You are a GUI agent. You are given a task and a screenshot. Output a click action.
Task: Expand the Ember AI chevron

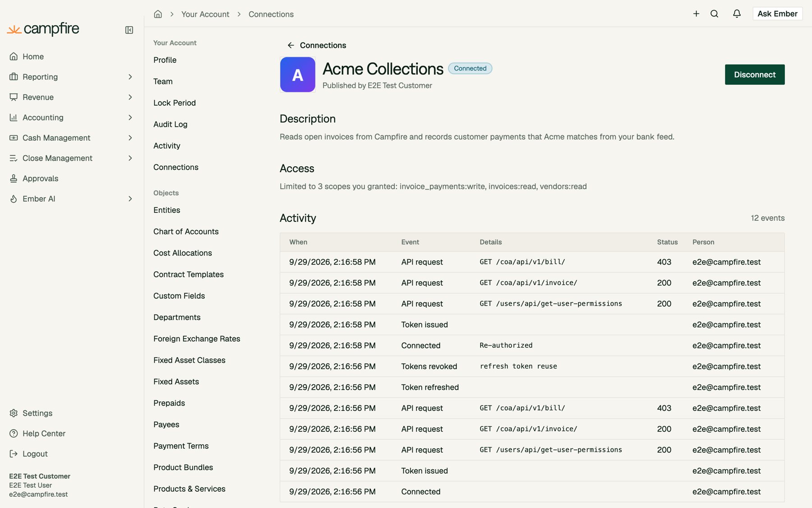click(x=130, y=199)
